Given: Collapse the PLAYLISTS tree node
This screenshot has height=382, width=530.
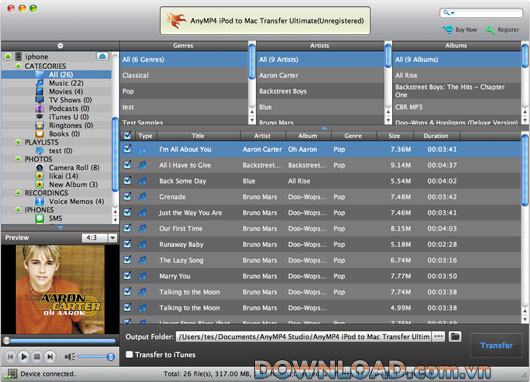Looking at the screenshot, I should (18, 142).
